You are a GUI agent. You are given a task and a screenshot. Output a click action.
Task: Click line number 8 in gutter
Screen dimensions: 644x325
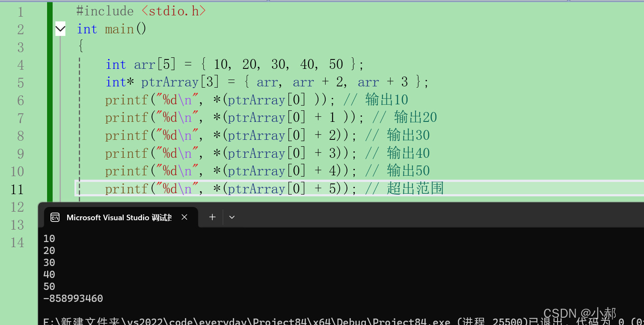coord(20,136)
